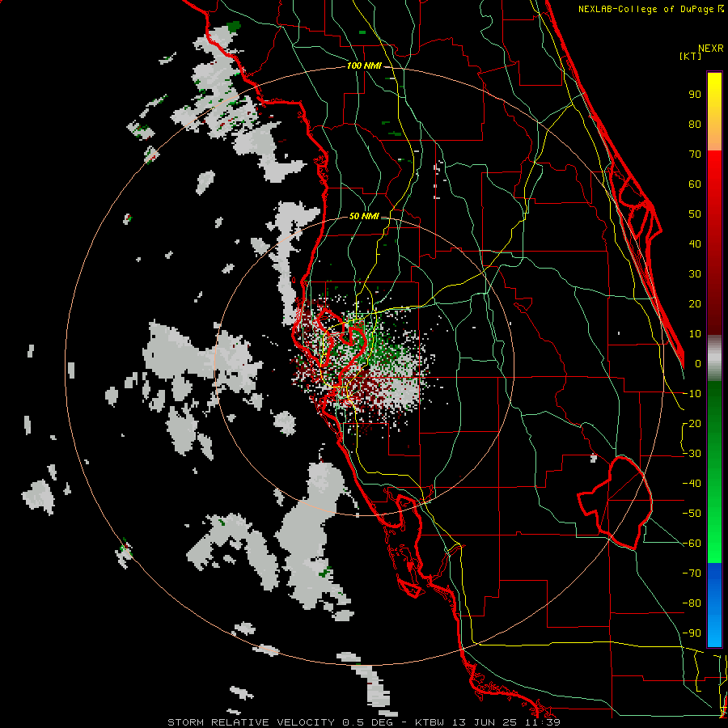Screen dimensions: 728x728
Task: Click the "13 JUN 25 11:39" timestamp
Action: pyautogui.click(x=506, y=722)
